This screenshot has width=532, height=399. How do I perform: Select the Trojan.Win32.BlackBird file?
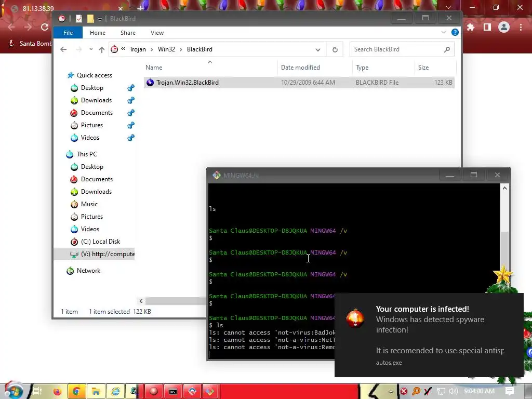tap(299, 83)
